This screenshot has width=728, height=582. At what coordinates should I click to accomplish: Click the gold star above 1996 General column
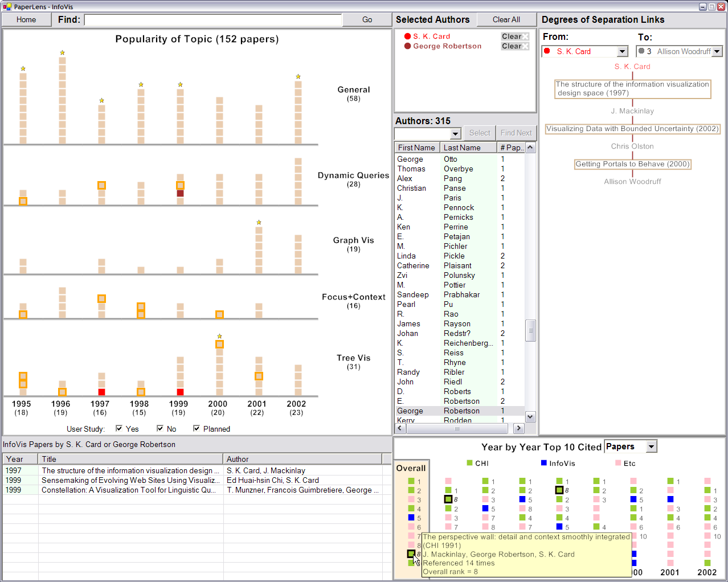pos(62,53)
